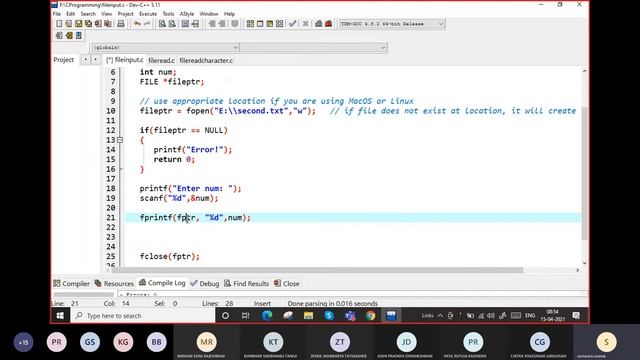Click the Profile analysis chart icon
Viewport: 640px width, 360px height.
click(319, 24)
